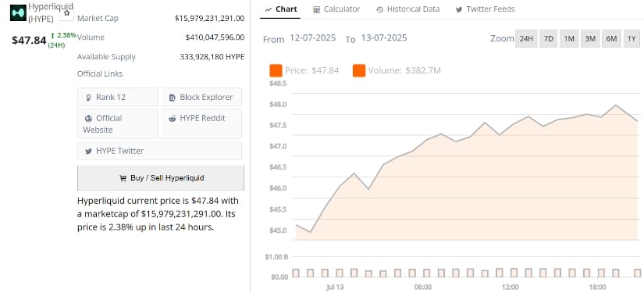Edit the From date field

click(x=313, y=38)
